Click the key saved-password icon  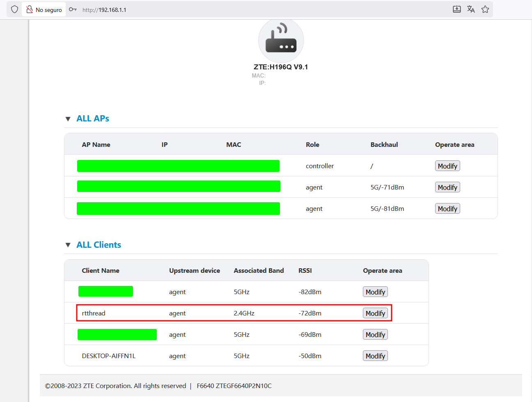pos(73,9)
